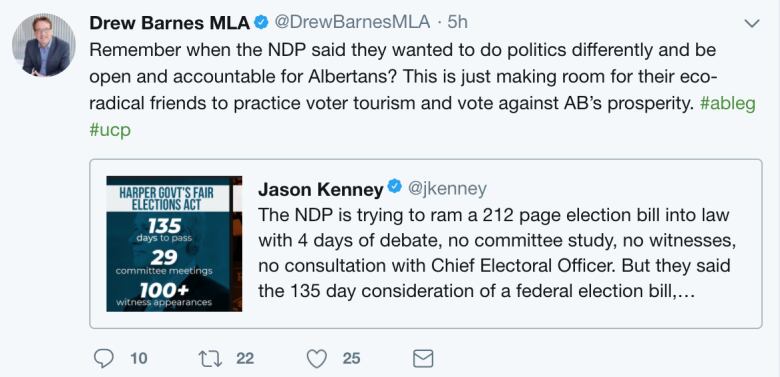
Task: Open Drew Barnes profile avatar photo
Action: pos(44,45)
